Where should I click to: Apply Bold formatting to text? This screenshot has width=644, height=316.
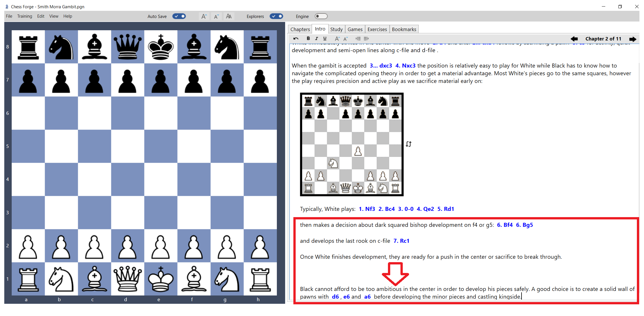point(308,38)
